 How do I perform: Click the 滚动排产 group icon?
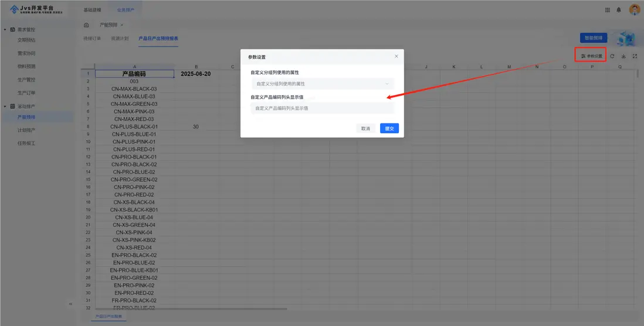[x=13, y=106]
